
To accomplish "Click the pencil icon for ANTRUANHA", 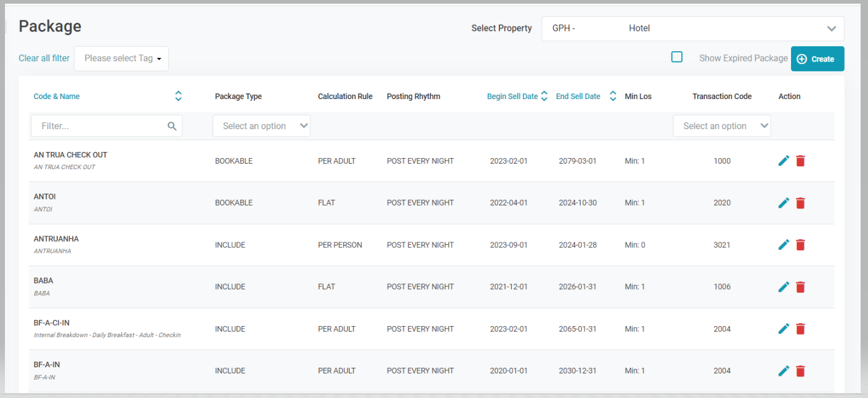I will pyautogui.click(x=784, y=245).
